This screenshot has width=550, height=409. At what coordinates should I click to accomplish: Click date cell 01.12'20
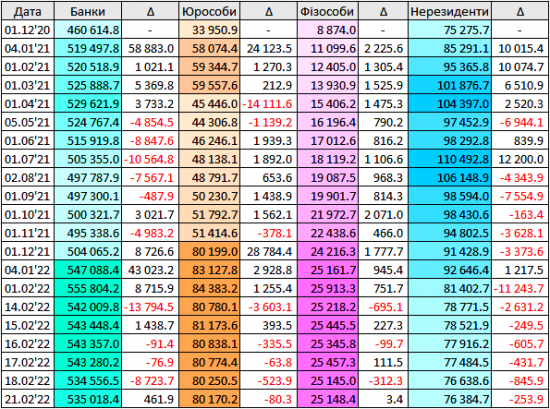click(x=27, y=30)
